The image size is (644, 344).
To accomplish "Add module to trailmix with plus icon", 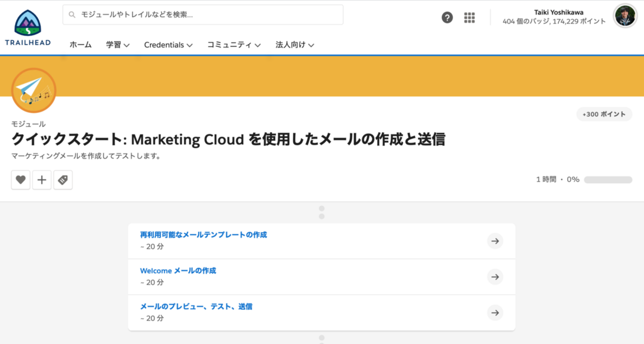I will coord(42,180).
